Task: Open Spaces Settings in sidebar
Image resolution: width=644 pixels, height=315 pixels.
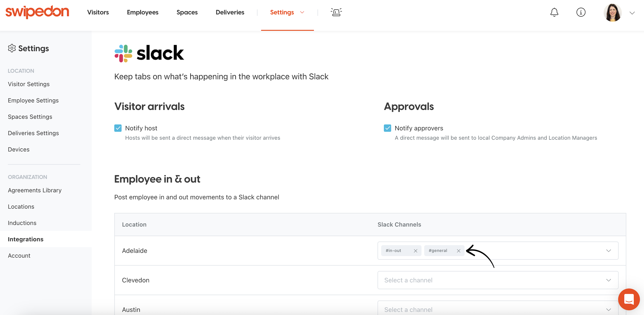Action: click(x=30, y=117)
